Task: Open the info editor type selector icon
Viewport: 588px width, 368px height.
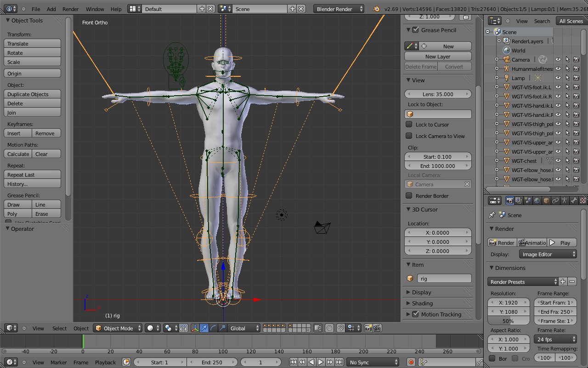Action: pos(11,9)
